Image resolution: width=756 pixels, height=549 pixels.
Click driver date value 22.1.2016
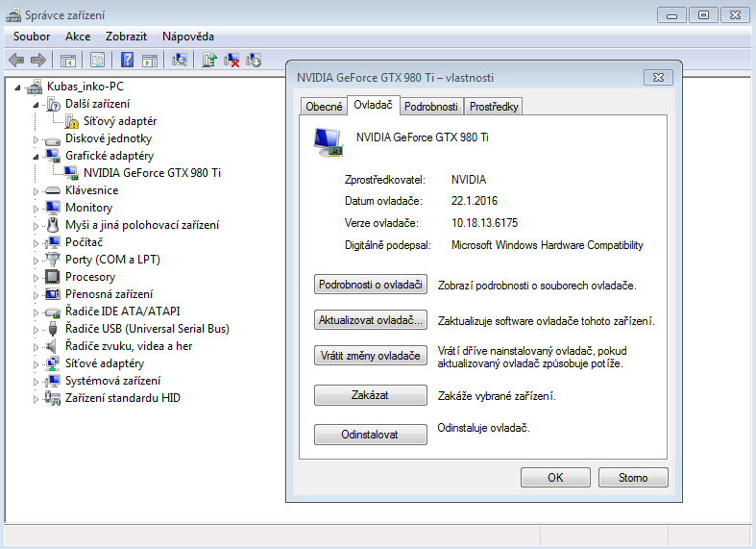tap(474, 201)
